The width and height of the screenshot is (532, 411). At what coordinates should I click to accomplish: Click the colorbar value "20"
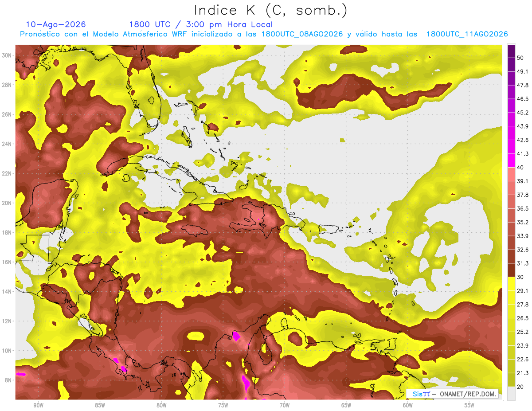click(x=520, y=387)
